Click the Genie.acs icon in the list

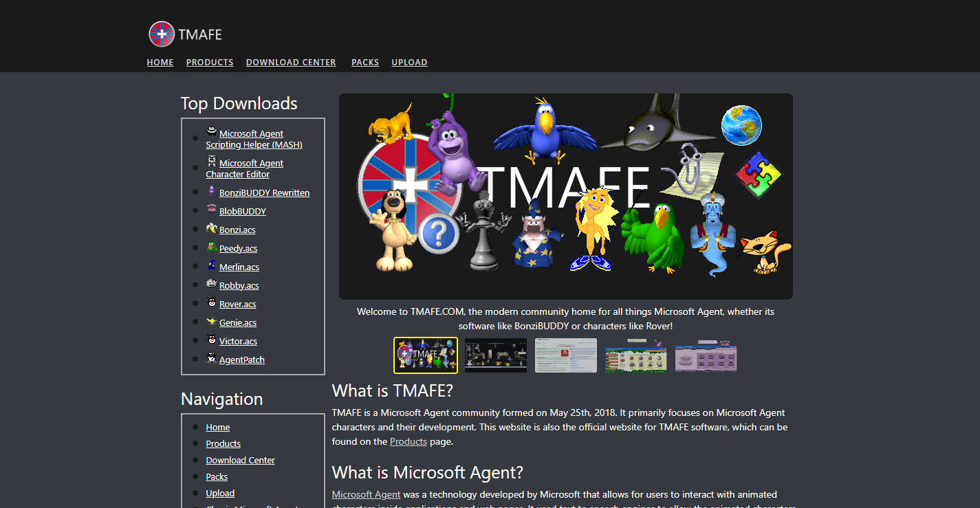click(212, 321)
